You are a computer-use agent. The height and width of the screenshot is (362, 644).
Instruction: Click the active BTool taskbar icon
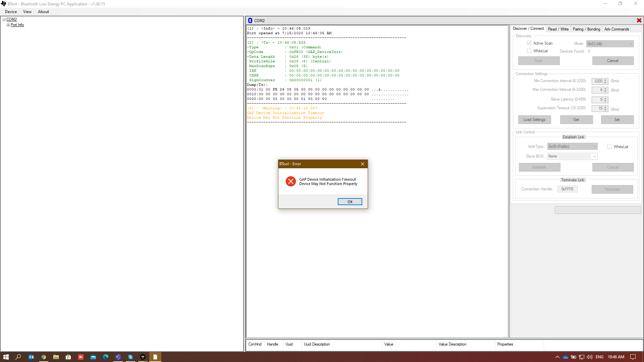coord(155,357)
